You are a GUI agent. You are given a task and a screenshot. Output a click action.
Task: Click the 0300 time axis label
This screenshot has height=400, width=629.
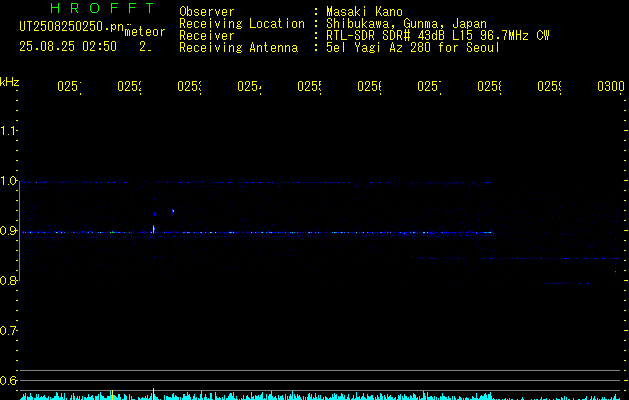611,86
